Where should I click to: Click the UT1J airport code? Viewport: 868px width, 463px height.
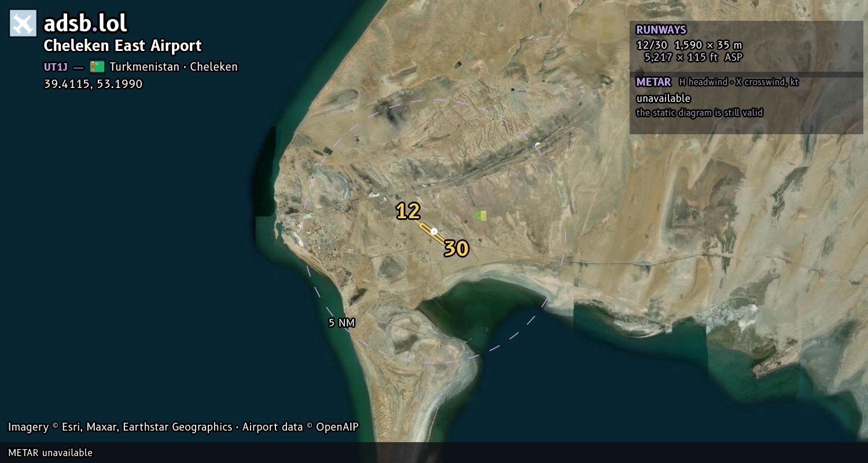[56, 67]
